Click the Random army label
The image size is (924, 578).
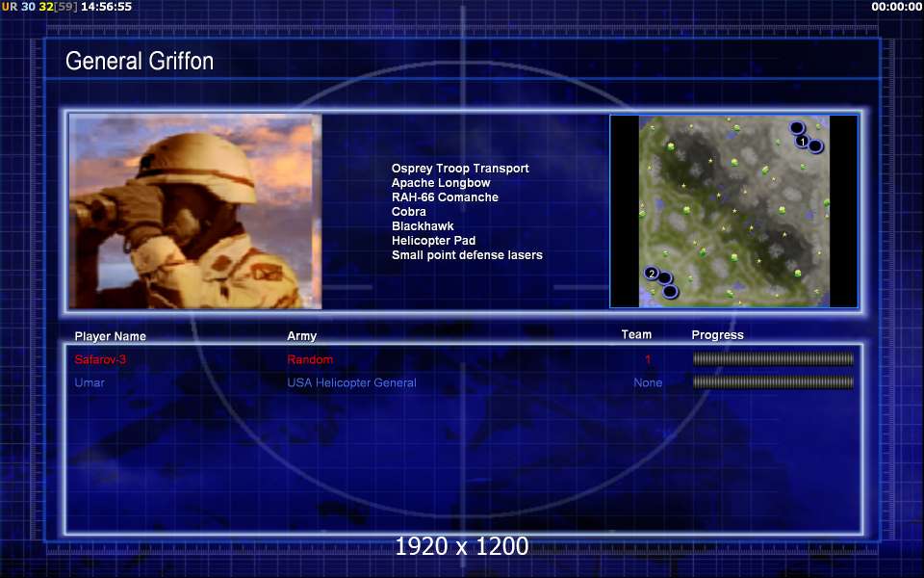(310, 359)
